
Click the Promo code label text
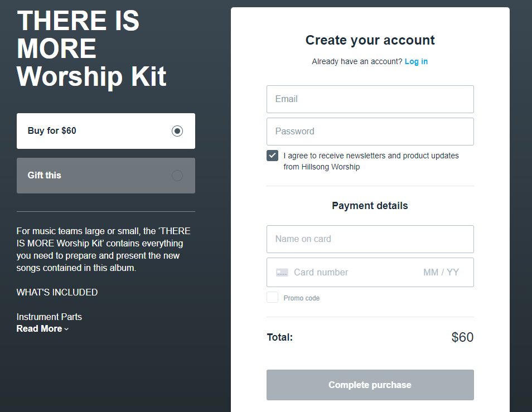coord(302,298)
